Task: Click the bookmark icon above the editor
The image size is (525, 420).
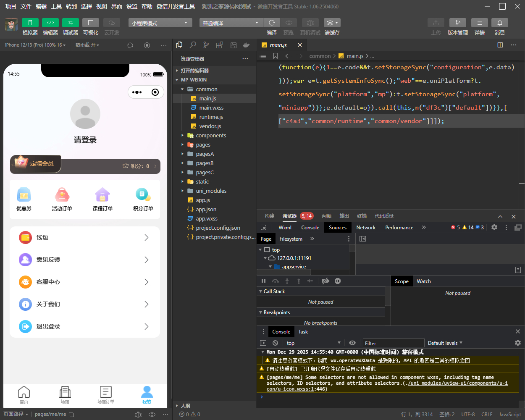Action: pos(275,55)
